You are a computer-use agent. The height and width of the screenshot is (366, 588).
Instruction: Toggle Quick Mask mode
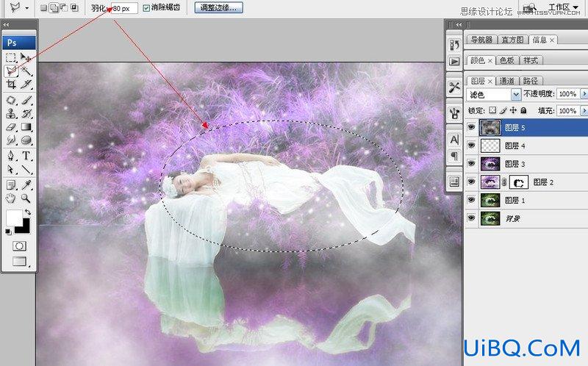click(19, 246)
